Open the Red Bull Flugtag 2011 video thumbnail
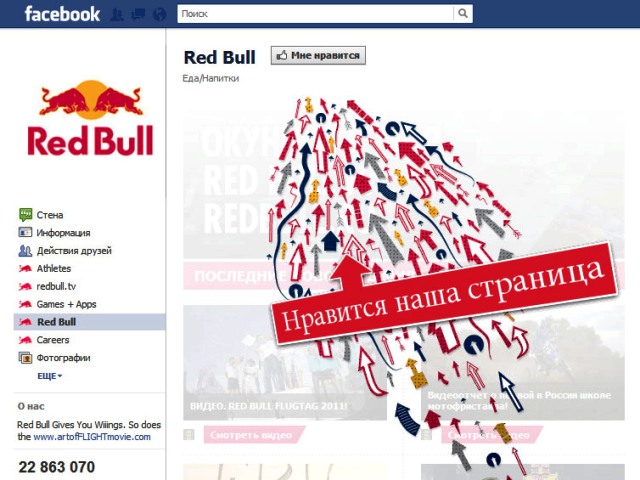Screen dimensions: 640x480 pos(284,362)
